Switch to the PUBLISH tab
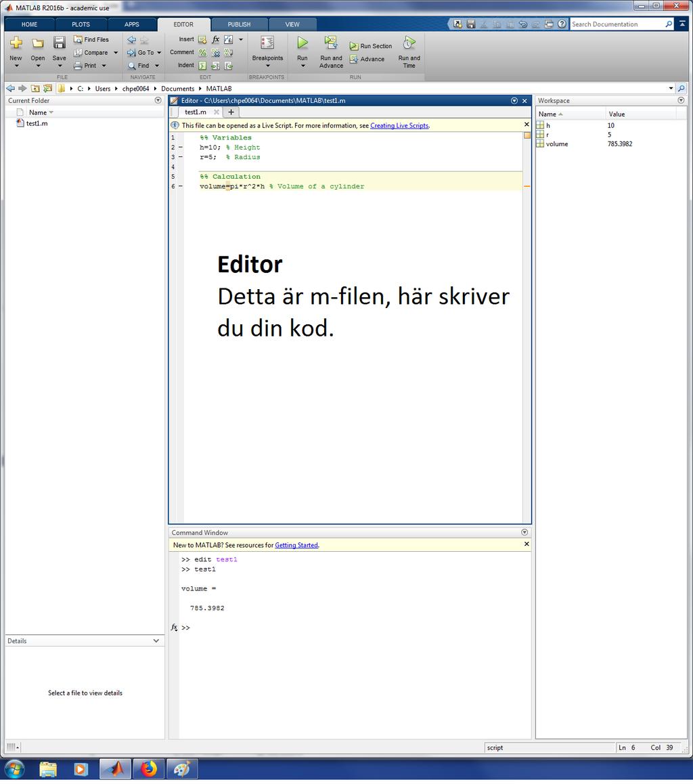 (240, 24)
